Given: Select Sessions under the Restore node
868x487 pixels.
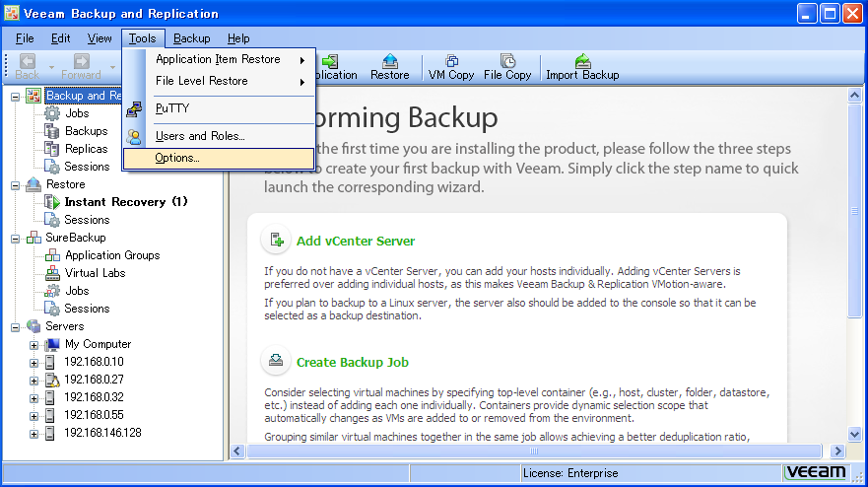Looking at the screenshot, I should coord(87,220).
